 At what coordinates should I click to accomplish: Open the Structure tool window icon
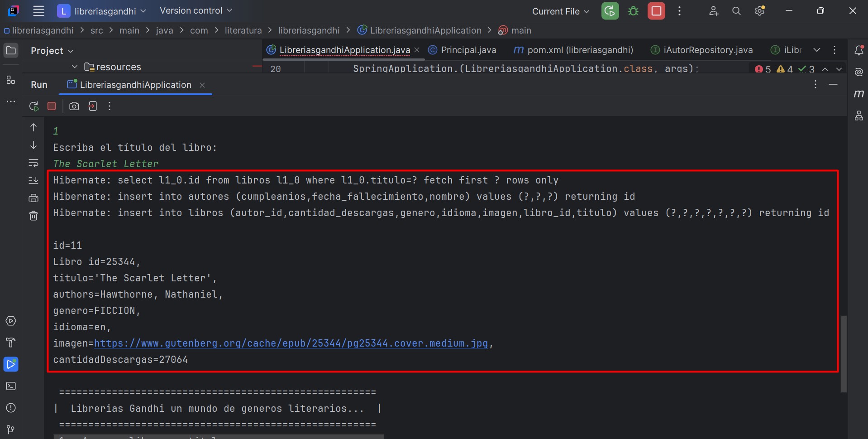point(11,80)
